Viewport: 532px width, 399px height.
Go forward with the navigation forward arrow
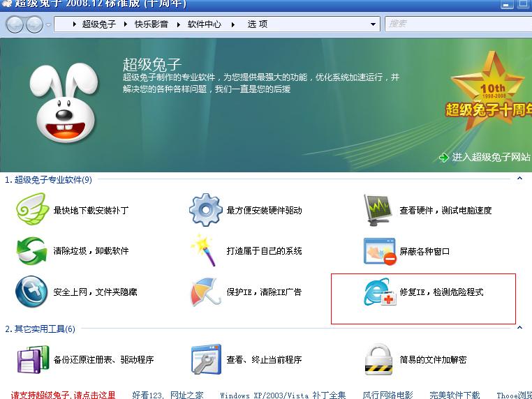[x=35, y=24]
